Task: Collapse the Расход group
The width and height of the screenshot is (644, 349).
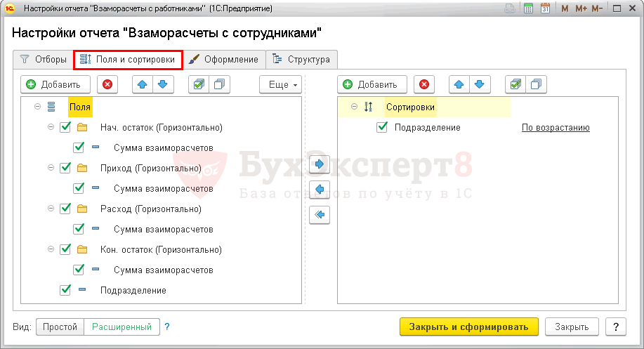Action: [x=51, y=209]
